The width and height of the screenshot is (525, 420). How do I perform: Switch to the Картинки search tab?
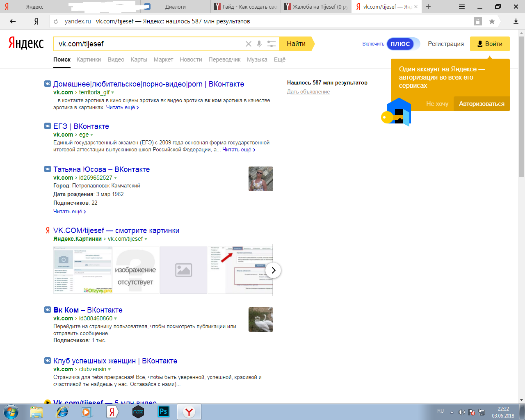[89, 59]
